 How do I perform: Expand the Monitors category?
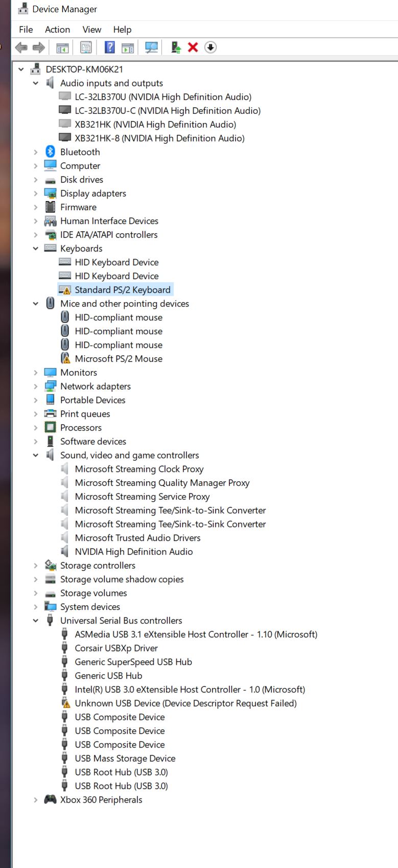(35, 373)
